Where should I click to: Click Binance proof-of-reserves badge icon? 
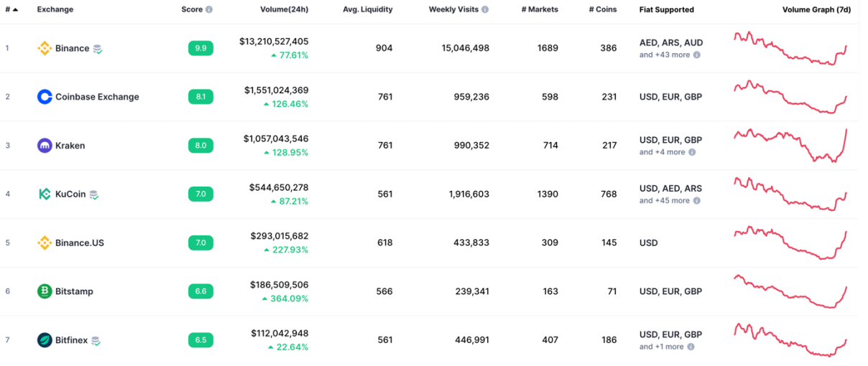pyautogui.click(x=98, y=49)
